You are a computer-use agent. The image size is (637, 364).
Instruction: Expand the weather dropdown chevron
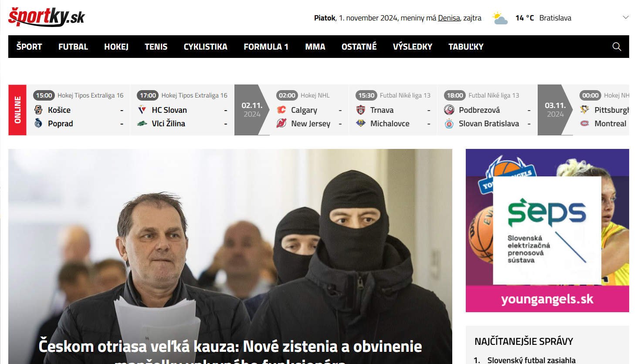point(626,18)
